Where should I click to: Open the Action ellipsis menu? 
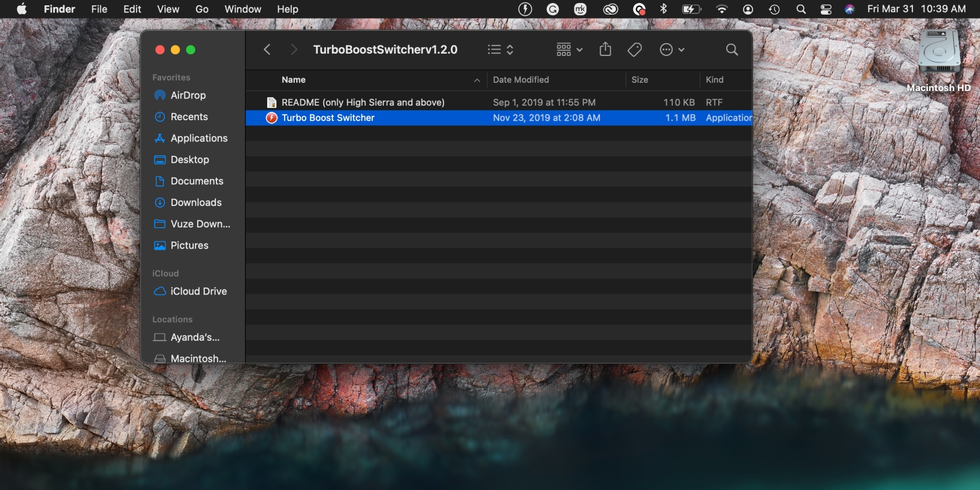[x=671, y=50]
